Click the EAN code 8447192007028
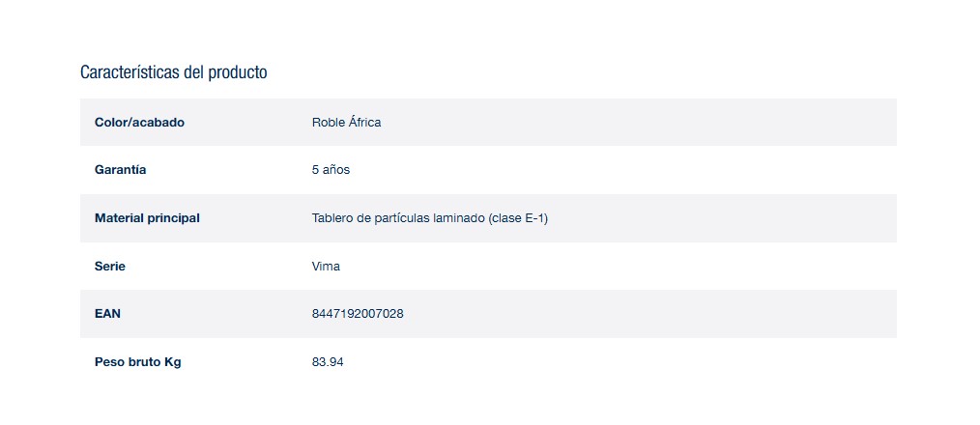 click(x=358, y=314)
